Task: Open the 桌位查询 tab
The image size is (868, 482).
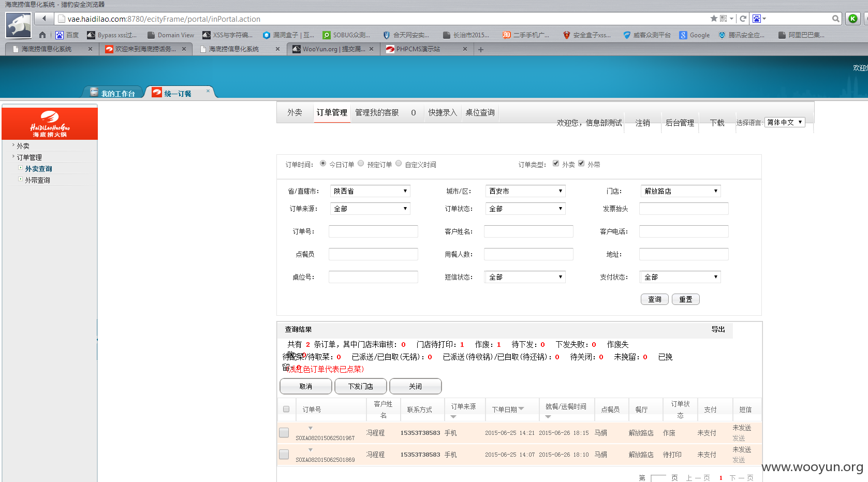Action: [480, 112]
